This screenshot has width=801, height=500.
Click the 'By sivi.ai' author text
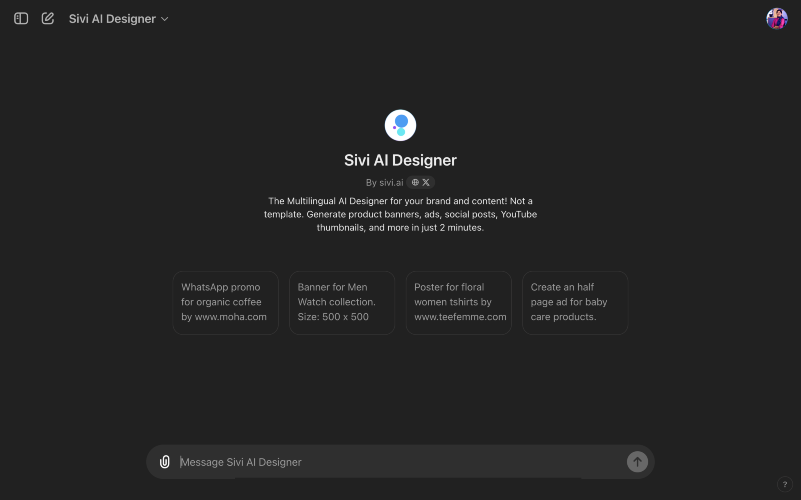384,182
